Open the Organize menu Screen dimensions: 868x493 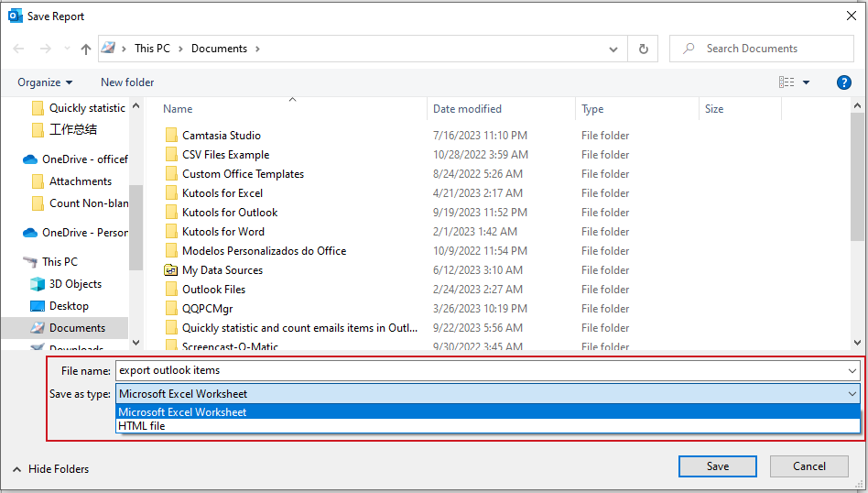45,82
